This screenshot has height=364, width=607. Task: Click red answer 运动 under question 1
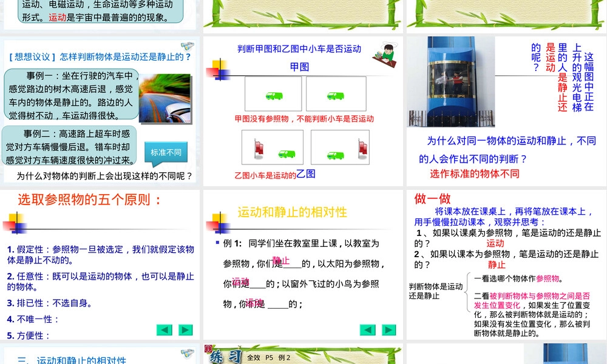click(495, 243)
